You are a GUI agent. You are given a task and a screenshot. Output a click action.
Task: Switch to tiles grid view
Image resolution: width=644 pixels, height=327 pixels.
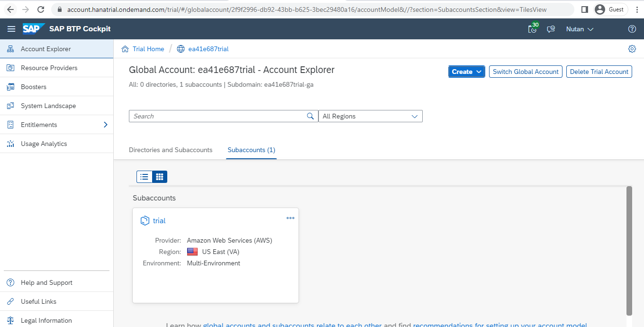160,177
